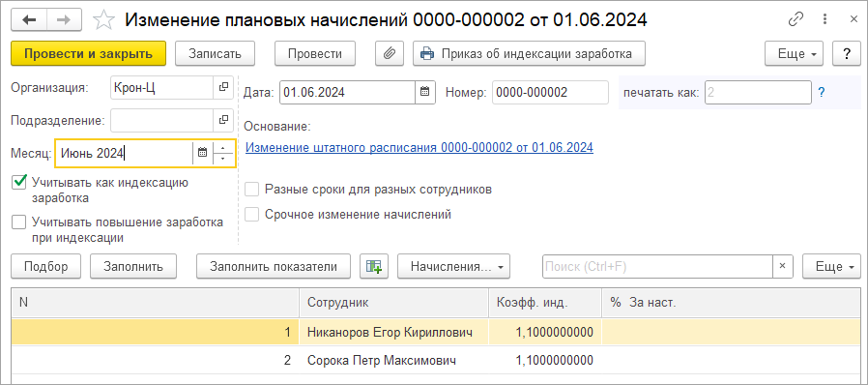Open Изменение штатного расписания link
Viewport: 868px width, 385px height.
pos(420,148)
